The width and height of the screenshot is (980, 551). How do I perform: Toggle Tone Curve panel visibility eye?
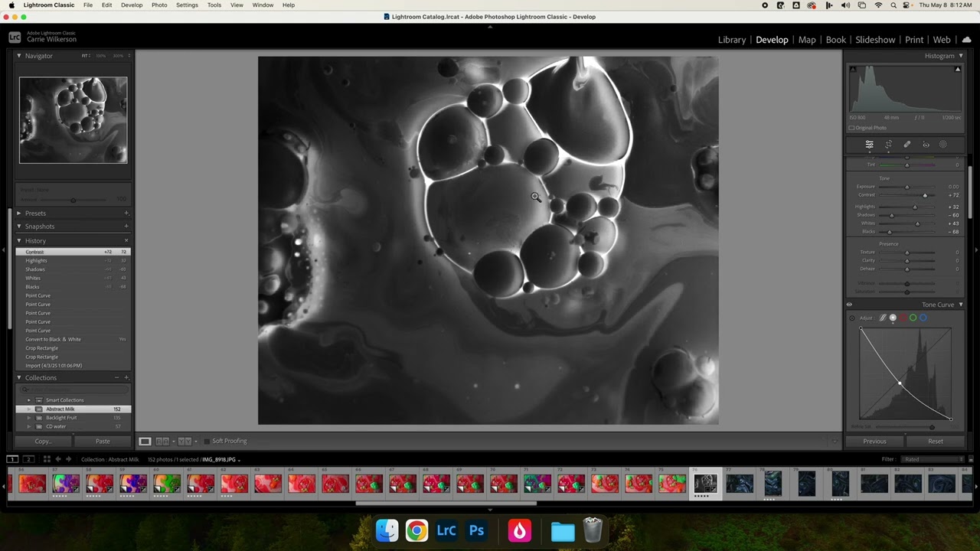pos(849,305)
